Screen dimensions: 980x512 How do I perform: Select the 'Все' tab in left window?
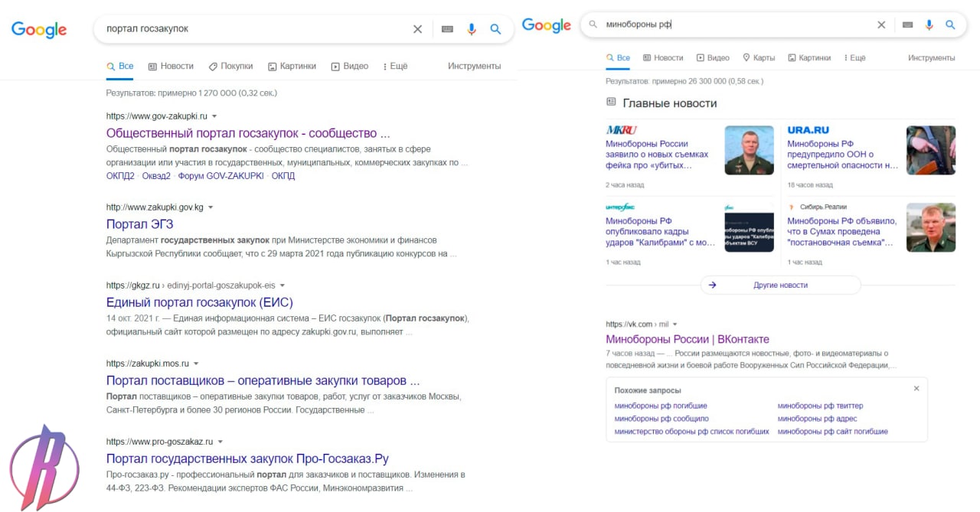point(120,66)
